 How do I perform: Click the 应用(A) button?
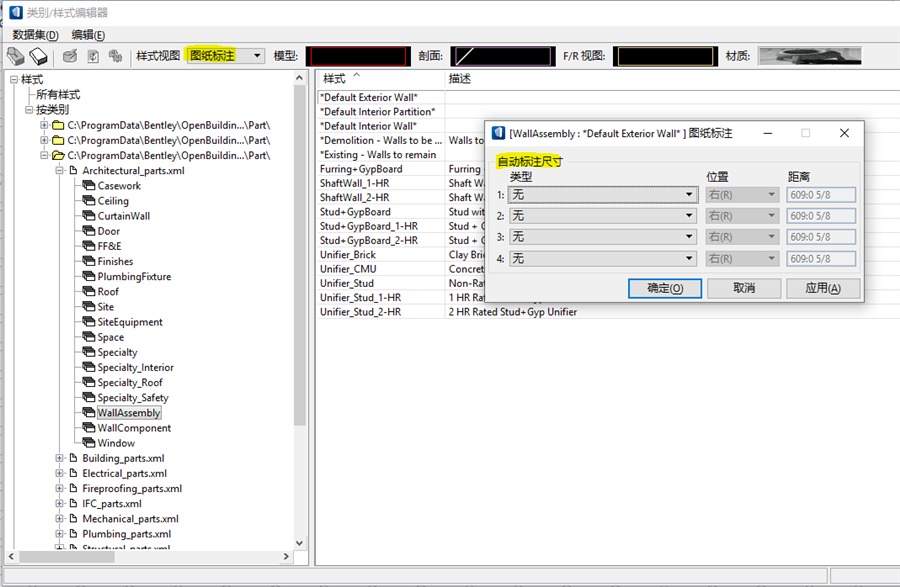pyautogui.click(x=823, y=288)
